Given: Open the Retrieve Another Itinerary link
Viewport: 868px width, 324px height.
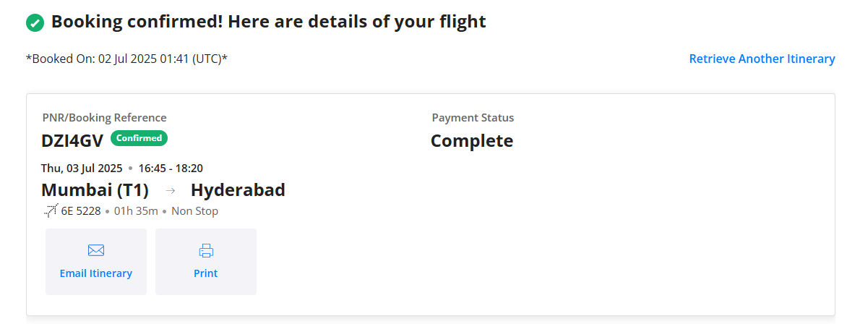Looking at the screenshot, I should pyautogui.click(x=762, y=59).
